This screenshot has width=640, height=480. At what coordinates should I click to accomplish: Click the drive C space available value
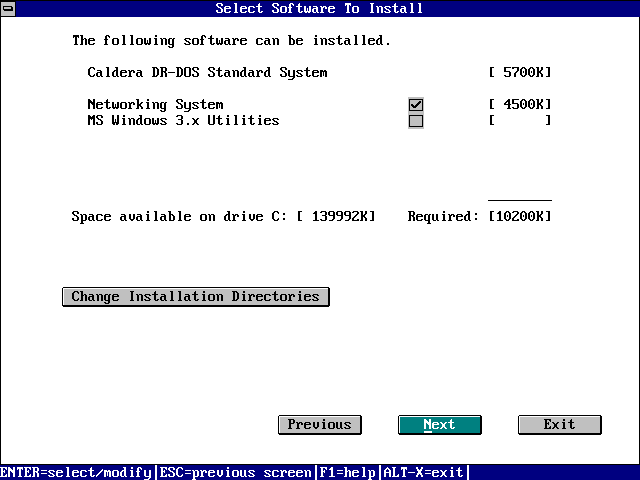336,217
